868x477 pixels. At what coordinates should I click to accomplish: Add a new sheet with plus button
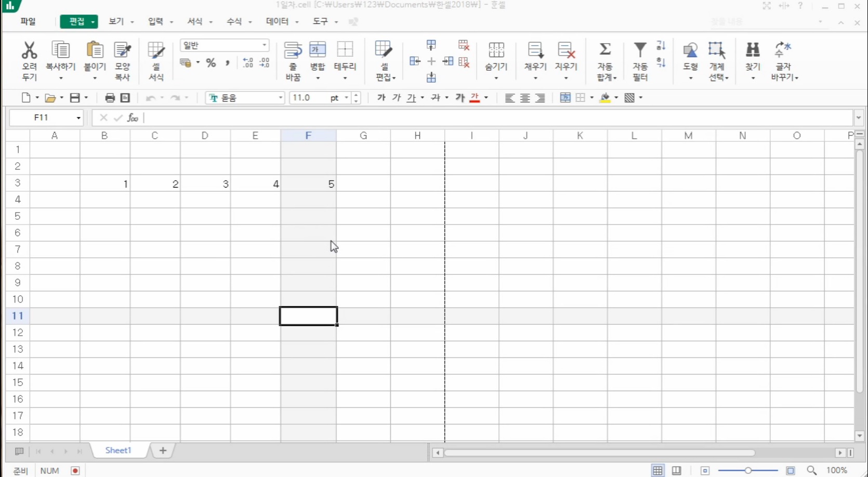click(x=163, y=451)
